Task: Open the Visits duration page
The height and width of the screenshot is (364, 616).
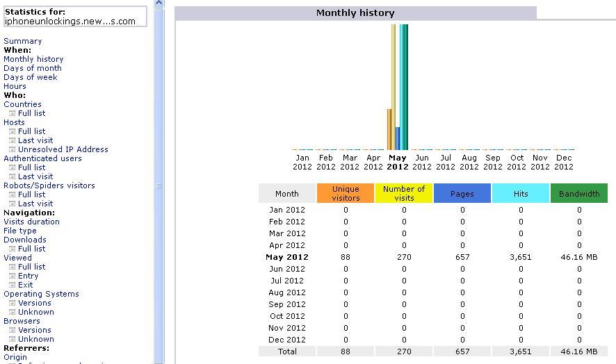Action: (x=31, y=222)
